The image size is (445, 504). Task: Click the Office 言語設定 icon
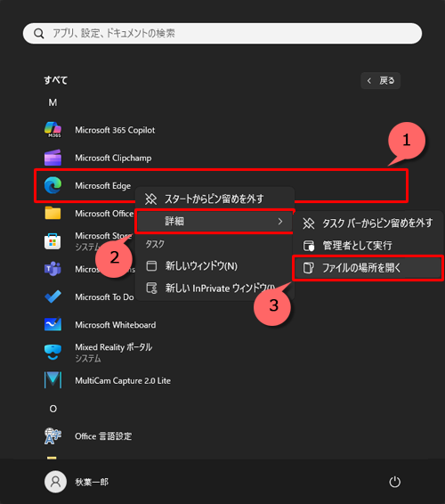(x=53, y=435)
